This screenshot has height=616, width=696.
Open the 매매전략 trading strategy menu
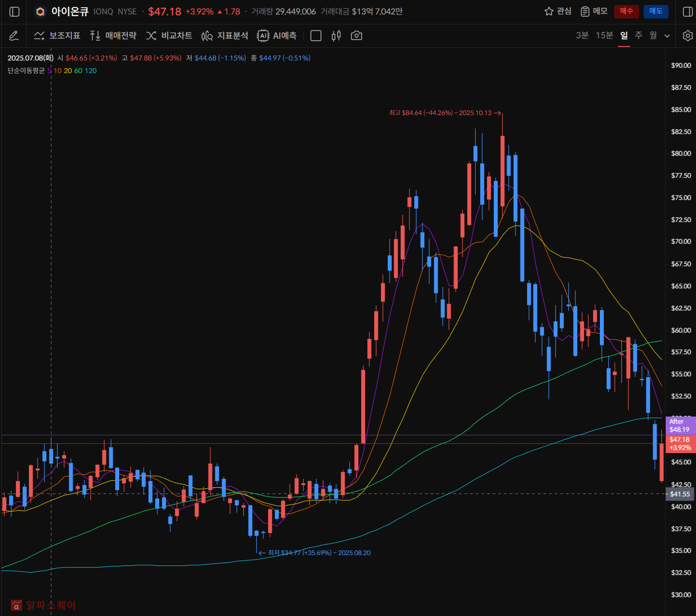pyautogui.click(x=113, y=36)
